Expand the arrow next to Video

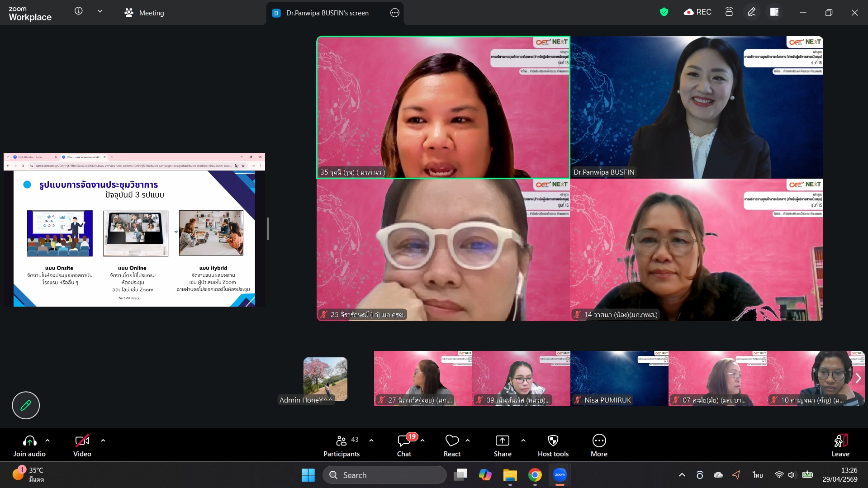point(103,440)
